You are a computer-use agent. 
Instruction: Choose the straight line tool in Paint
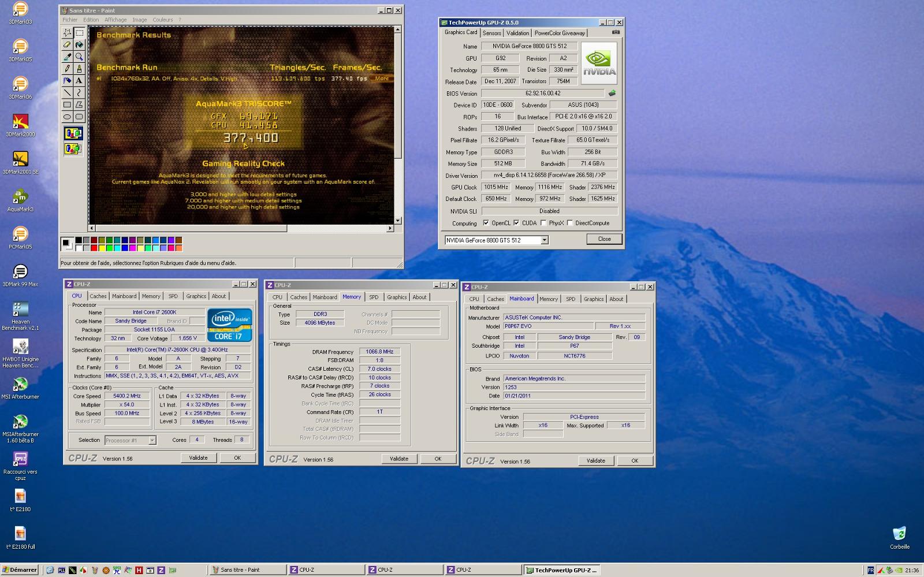[67, 93]
